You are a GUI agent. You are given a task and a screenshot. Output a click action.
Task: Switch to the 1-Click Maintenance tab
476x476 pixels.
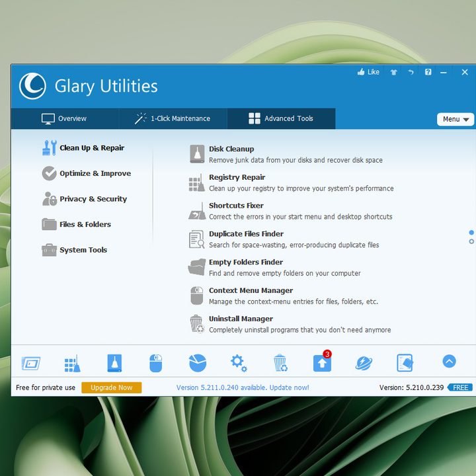click(x=173, y=119)
